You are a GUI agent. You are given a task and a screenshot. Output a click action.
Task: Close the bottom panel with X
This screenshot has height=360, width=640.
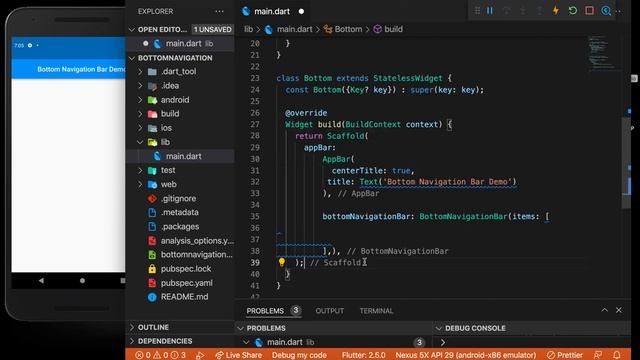(619, 310)
